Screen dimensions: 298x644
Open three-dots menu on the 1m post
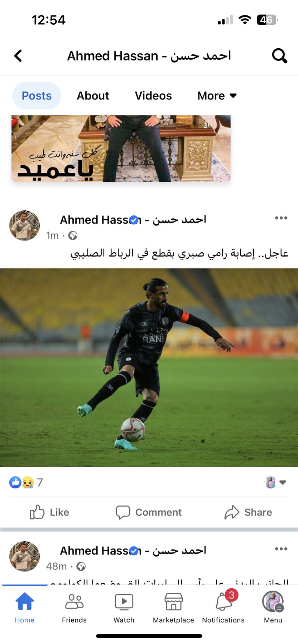[281, 218]
